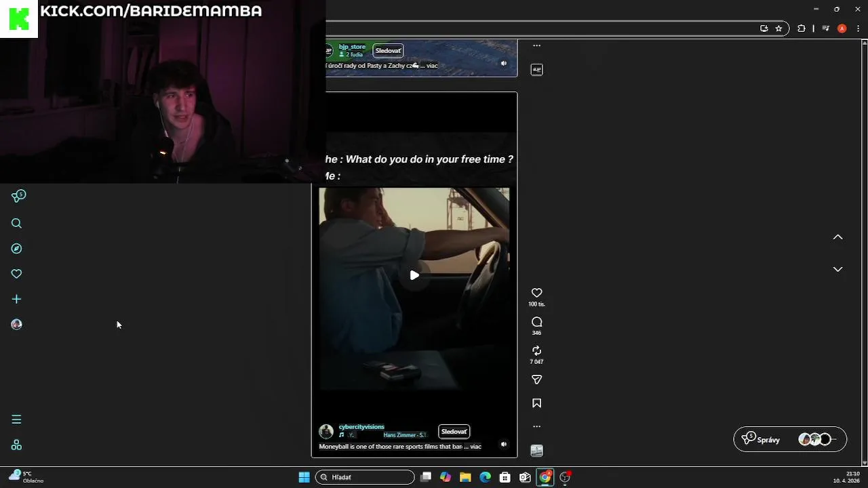Image resolution: width=868 pixels, height=488 pixels.
Task: Open audio thumbnail for bjp_store reel
Action: (x=536, y=70)
